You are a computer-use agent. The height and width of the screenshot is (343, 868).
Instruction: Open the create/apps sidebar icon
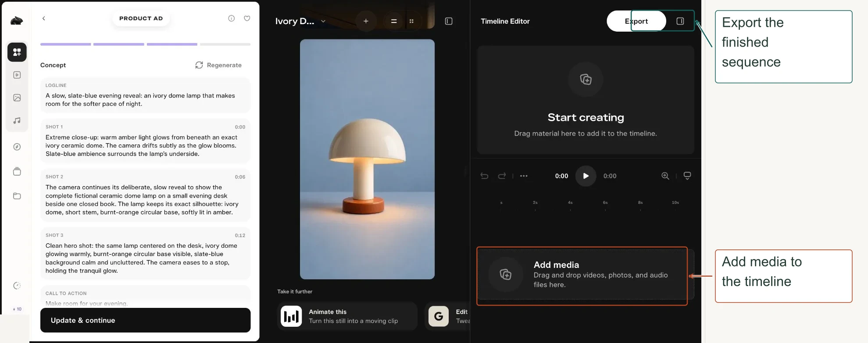pyautogui.click(x=17, y=52)
